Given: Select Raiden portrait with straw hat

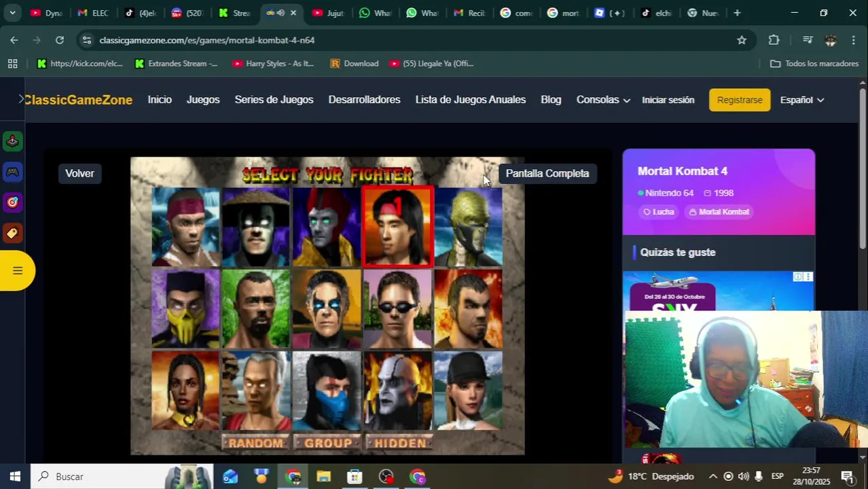Looking at the screenshot, I should point(256,227).
